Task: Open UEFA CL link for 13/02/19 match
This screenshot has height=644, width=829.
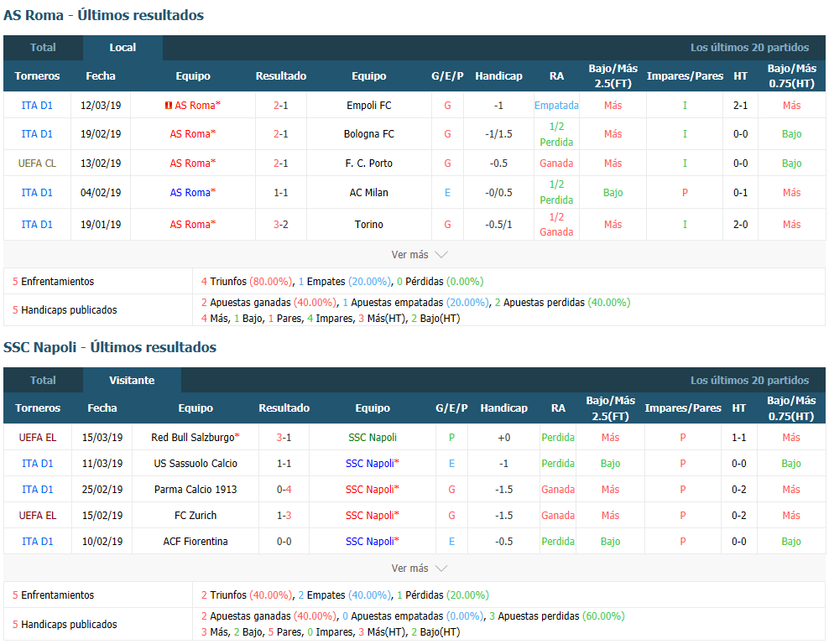Action: (37, 164)
